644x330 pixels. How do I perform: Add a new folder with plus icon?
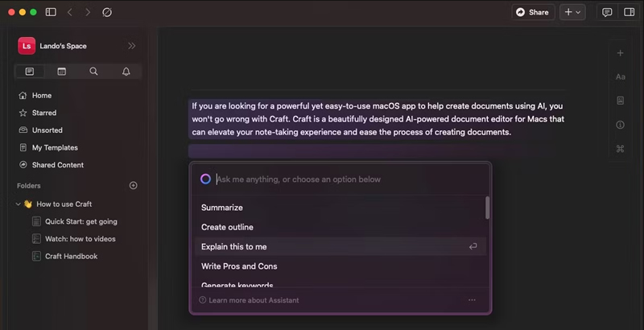[x=133, y=185]
